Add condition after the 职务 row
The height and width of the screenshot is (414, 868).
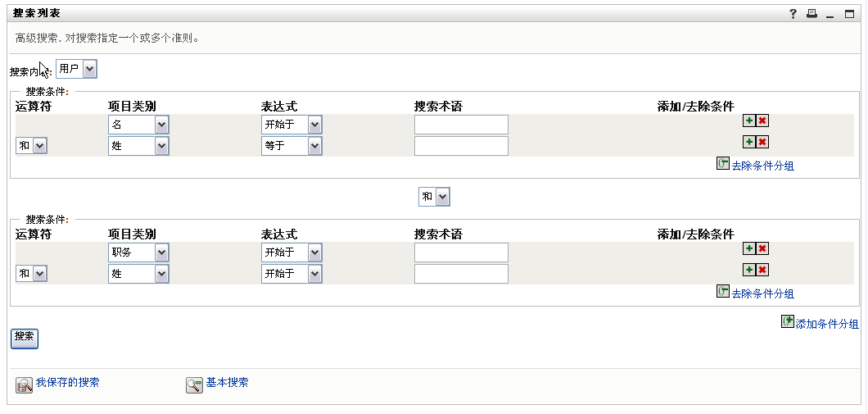748,248
